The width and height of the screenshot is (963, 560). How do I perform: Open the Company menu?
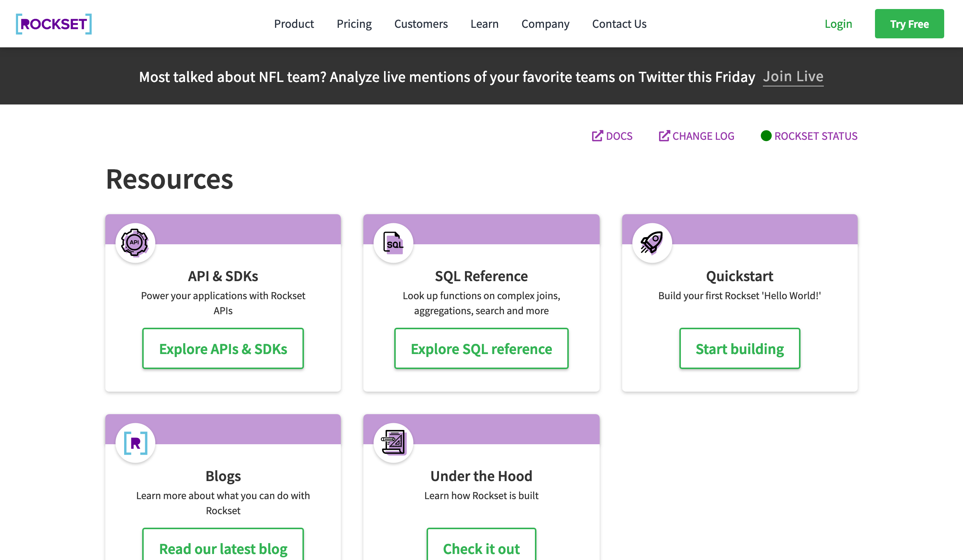545,24
